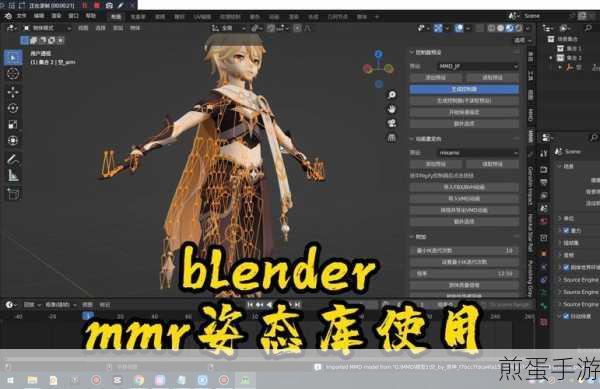Screen dimensions: 600x389
Task: Click the red X axis gizmo ball
Action: pos(367,69)
